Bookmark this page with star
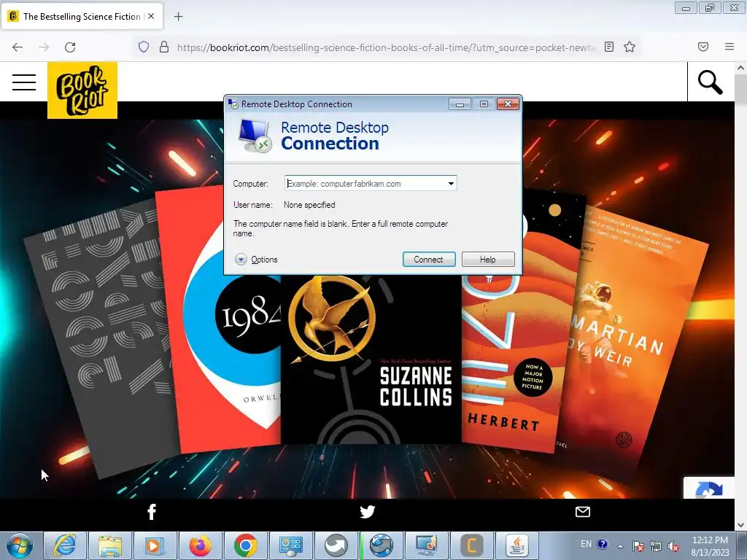This screenshot has height=560, width=747. tap(630, 47)
